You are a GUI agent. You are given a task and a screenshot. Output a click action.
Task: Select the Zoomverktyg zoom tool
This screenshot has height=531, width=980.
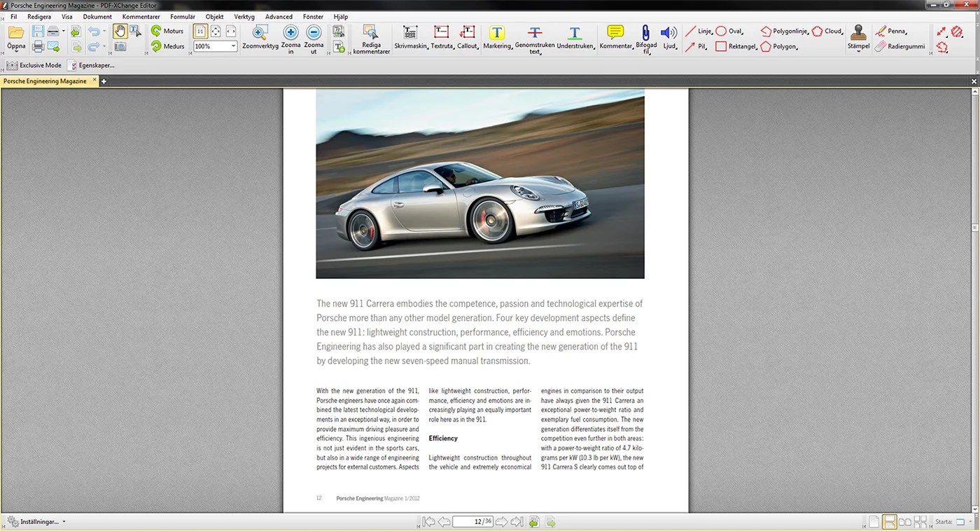pos(260,38)
